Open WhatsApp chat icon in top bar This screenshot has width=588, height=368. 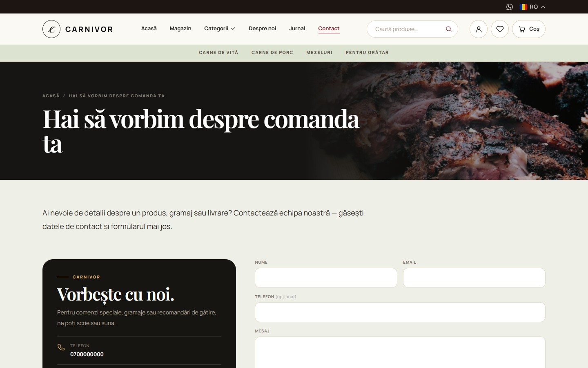tap(510, 7)
